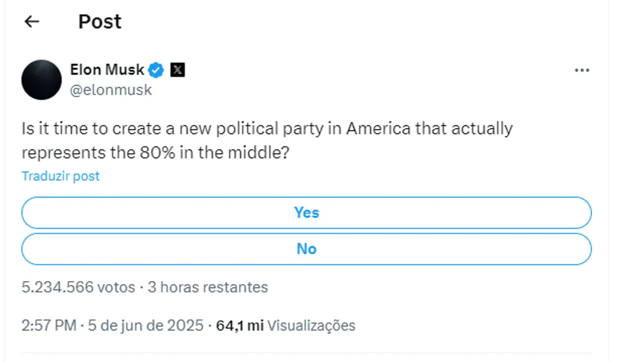Viewport: 644px width, 362px height.
Task: Vote No in the poll
Action: click(x=306, y=249)
